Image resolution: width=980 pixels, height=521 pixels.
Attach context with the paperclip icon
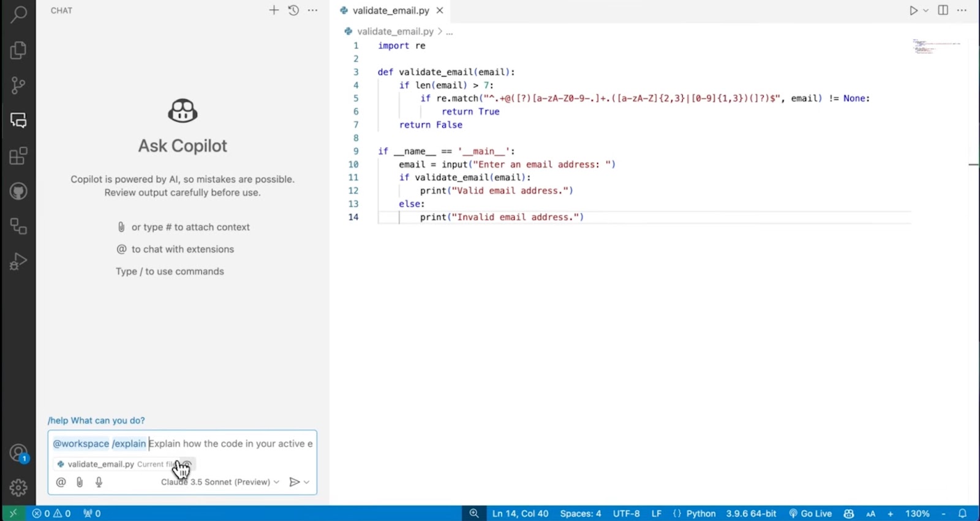[80, 482]
